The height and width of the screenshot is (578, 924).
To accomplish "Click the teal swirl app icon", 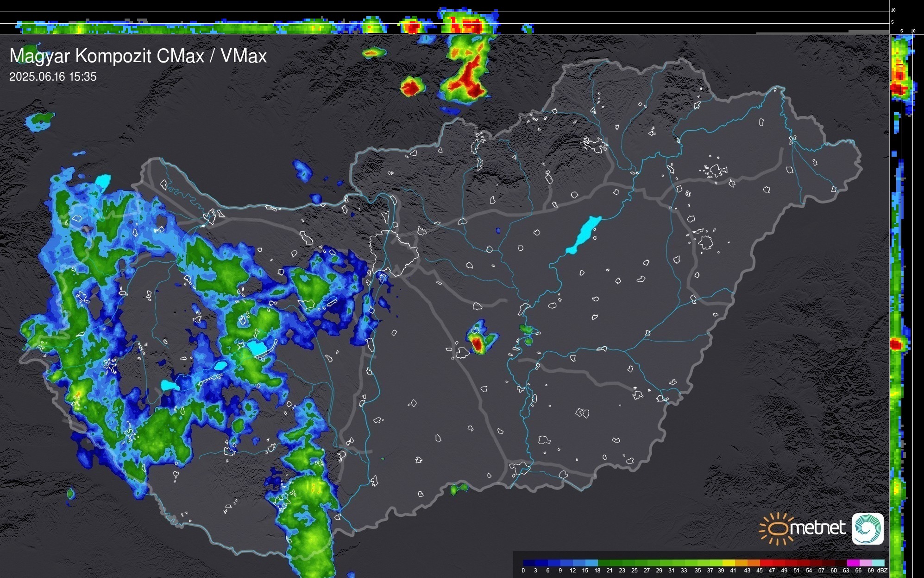I will click(x=867, y=528).
